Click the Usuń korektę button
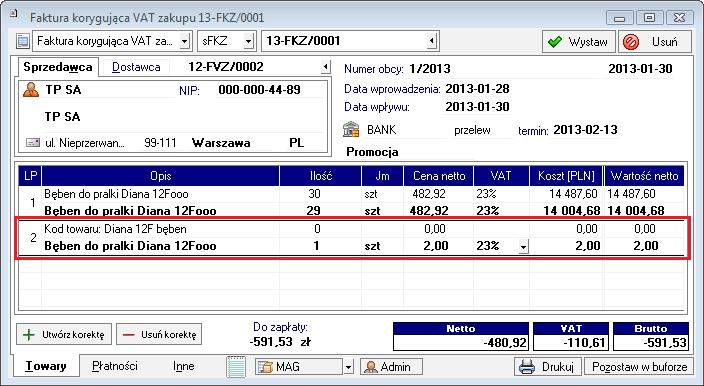Image resolution: width=704 pixels, height=386 pixels. (x=159, y=334)
